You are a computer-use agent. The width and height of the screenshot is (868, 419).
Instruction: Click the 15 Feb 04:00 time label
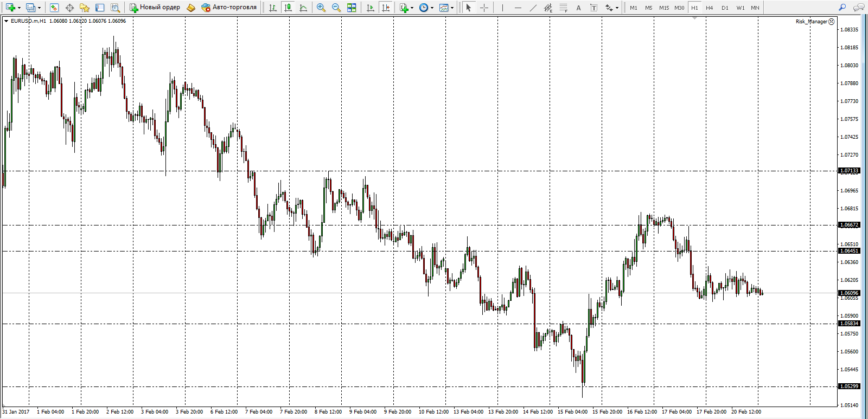[x=572, y=412]
